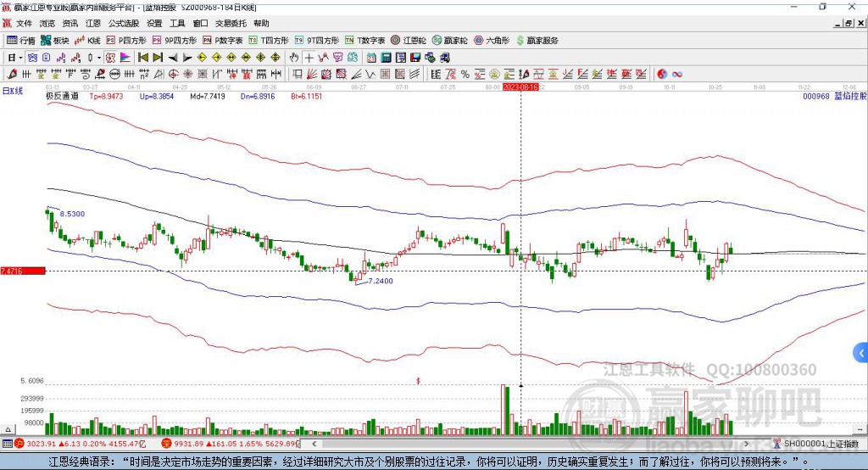Expand the candlestick style dropdown arrow
Viewport: 868px width, 470px height.
pos(99,57)
